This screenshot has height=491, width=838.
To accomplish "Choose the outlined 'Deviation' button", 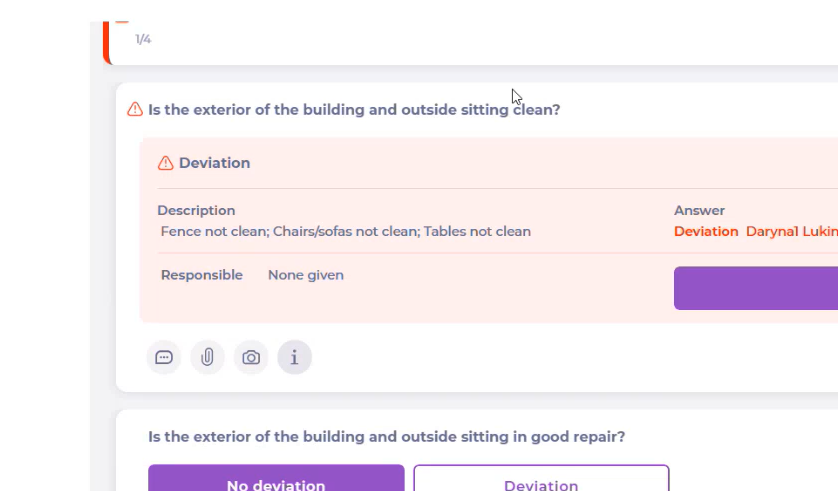I will click(541, 480).
